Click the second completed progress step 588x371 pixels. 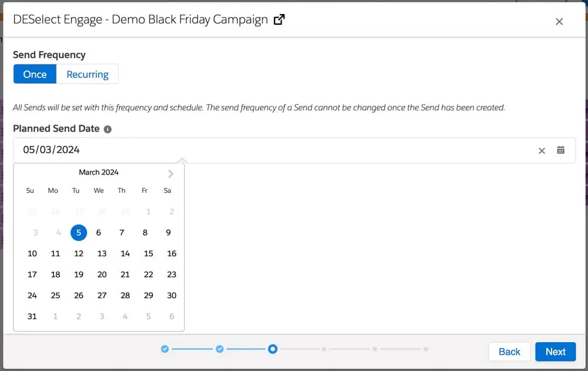pyautogui.click(x=219, y=349)
